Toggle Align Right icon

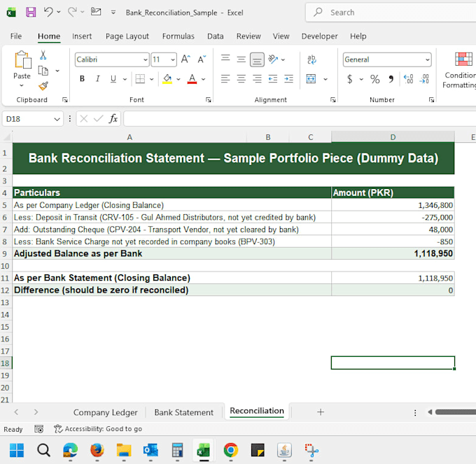point(257,79)
